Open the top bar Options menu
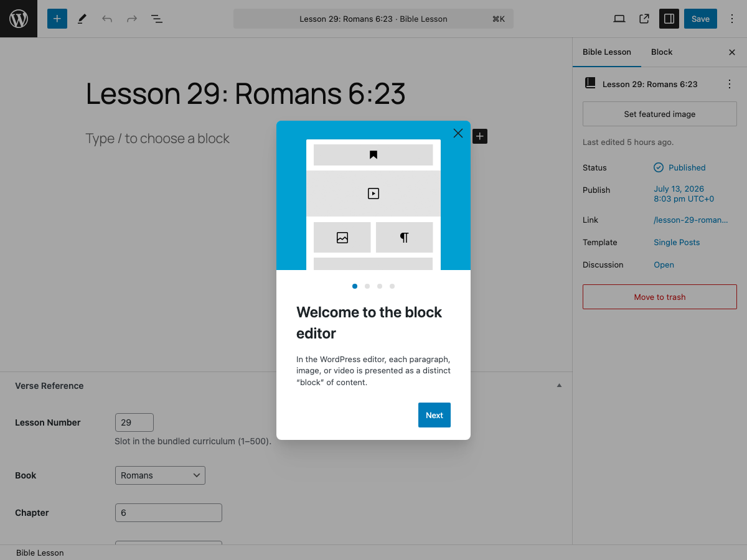The image size is (747, 560). coord(732,19)
